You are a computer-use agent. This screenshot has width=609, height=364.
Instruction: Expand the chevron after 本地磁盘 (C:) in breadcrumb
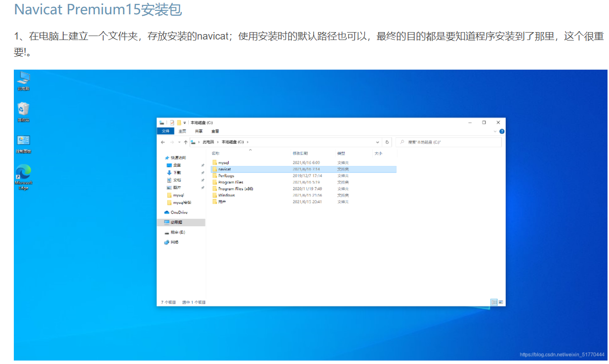click(247, 142)
